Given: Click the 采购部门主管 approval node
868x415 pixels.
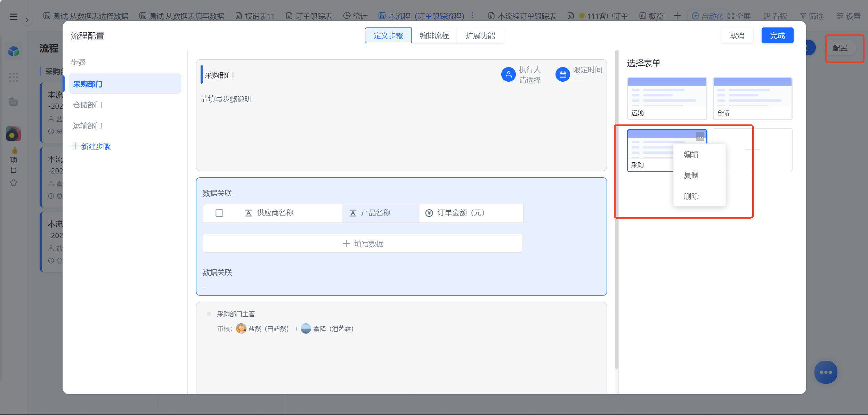Looking at the screenshot, I should [236, 314].
